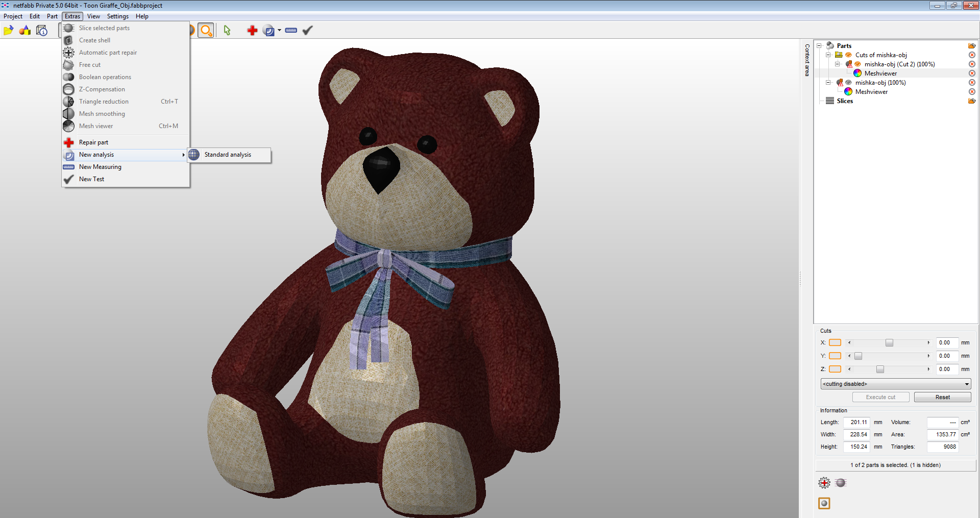
Task: Click the Z cut slider handle
Action: pos(880,369)
